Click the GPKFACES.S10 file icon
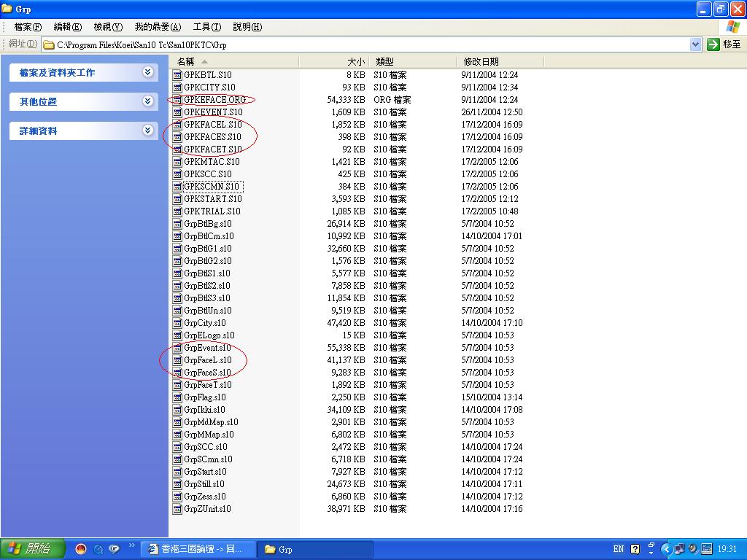The height and width of the screenshot is (560, 747). (x=177, y=136)
